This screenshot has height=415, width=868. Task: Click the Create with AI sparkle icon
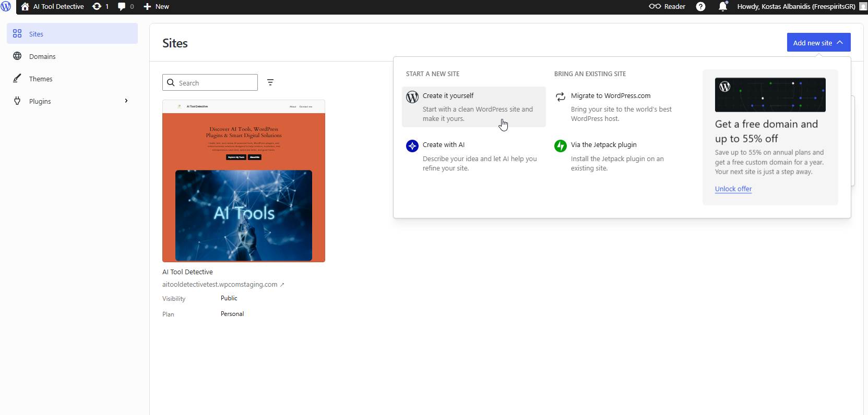(x=412, y=146)
